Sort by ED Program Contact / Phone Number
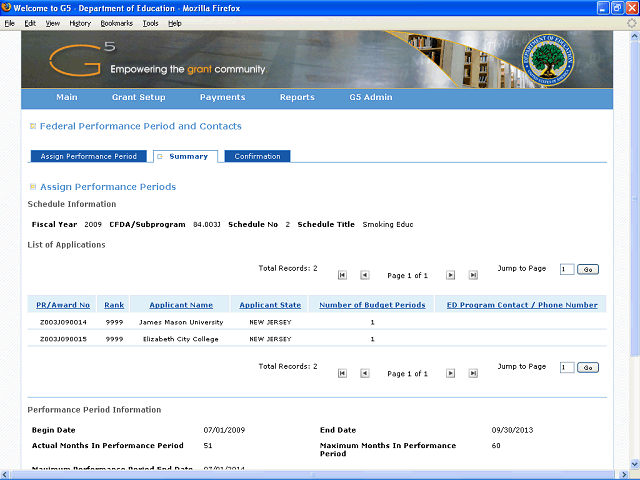The width and height of the screenshot is (640, 480). click(522, 305)
